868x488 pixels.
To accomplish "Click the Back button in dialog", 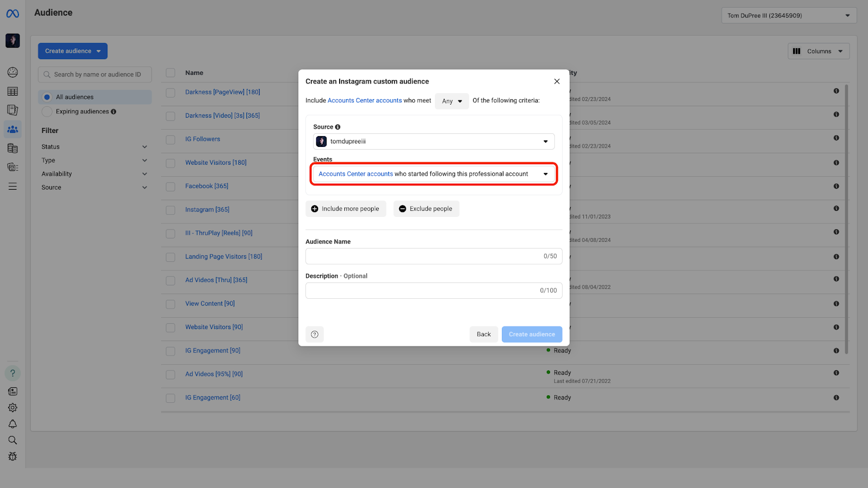I will click(483, 334).
